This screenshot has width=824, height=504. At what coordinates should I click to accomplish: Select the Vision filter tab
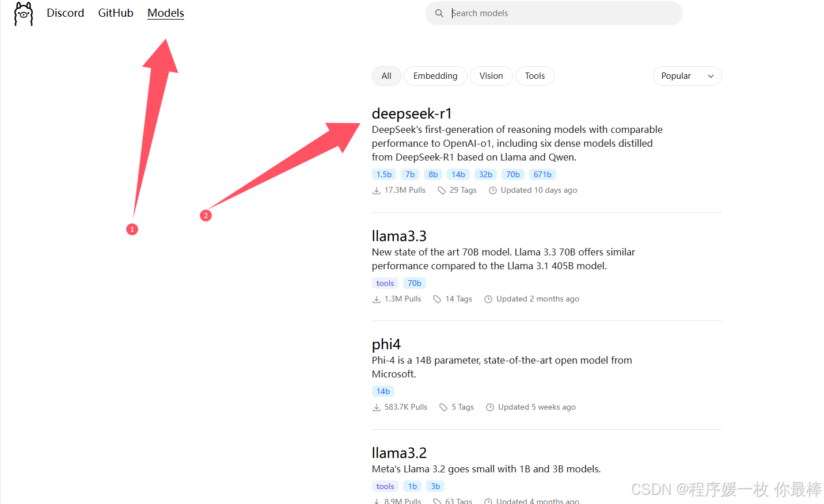491,76
